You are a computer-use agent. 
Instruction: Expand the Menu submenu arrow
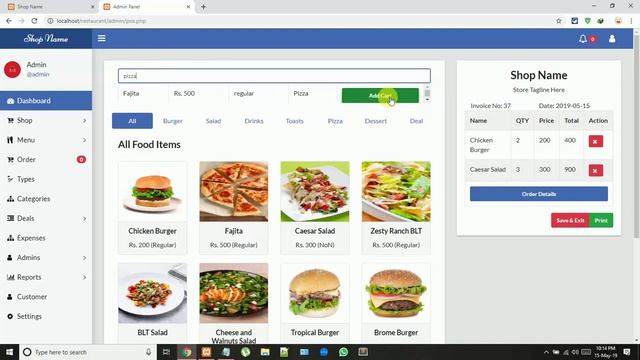click(x=84, y=140)
